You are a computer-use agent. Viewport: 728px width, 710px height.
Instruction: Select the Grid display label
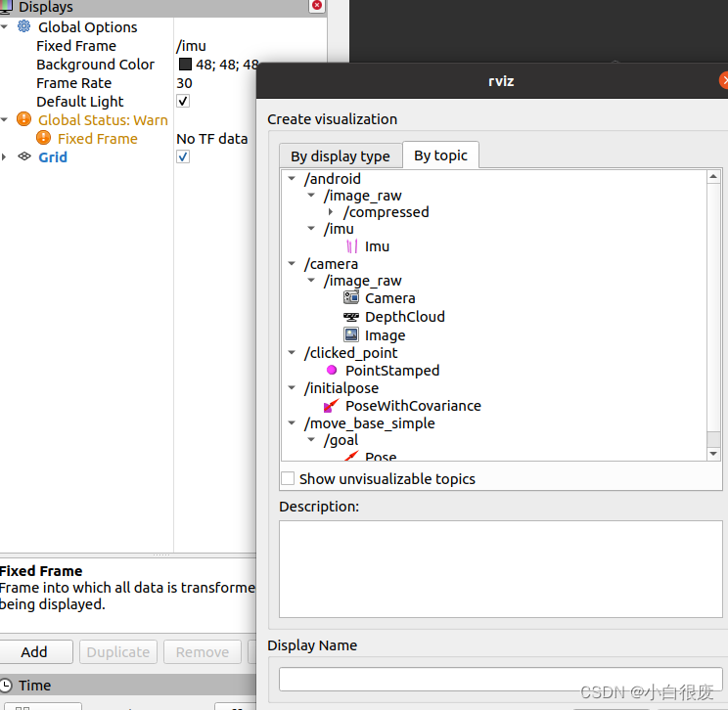pyautogui.click(x=53, y=157)
